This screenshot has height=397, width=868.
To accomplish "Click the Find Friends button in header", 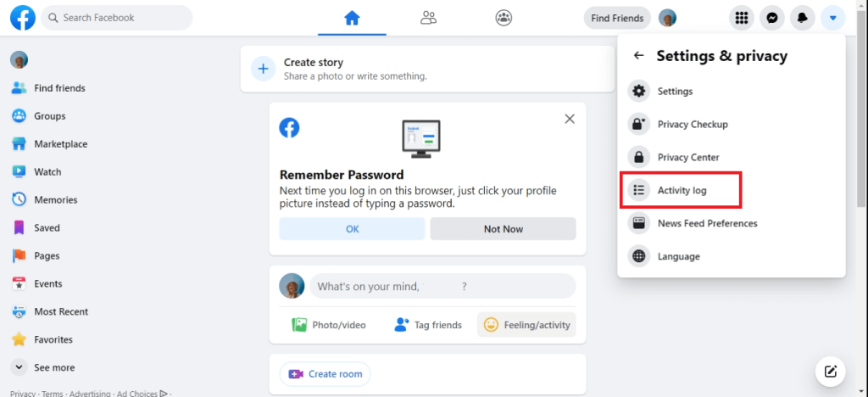I will 617,19.
